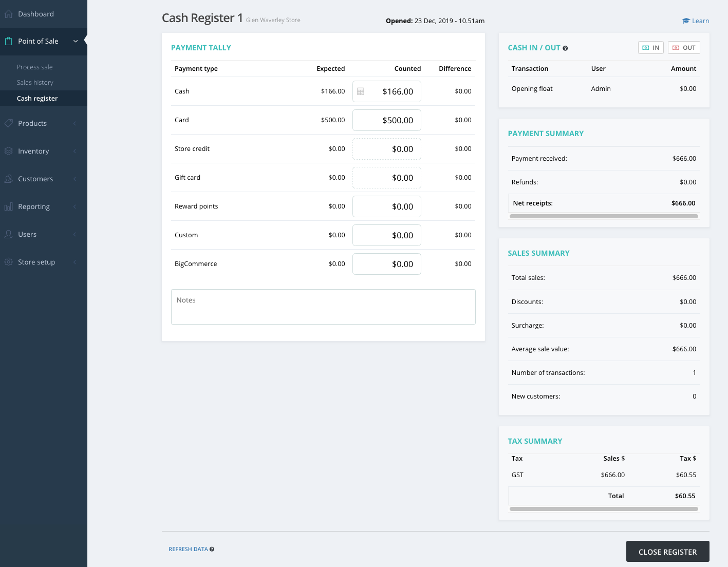The width and height of the screenshot is (728, 567).
Task: Expand the Reporting submenu chevron
Action: 75,206
